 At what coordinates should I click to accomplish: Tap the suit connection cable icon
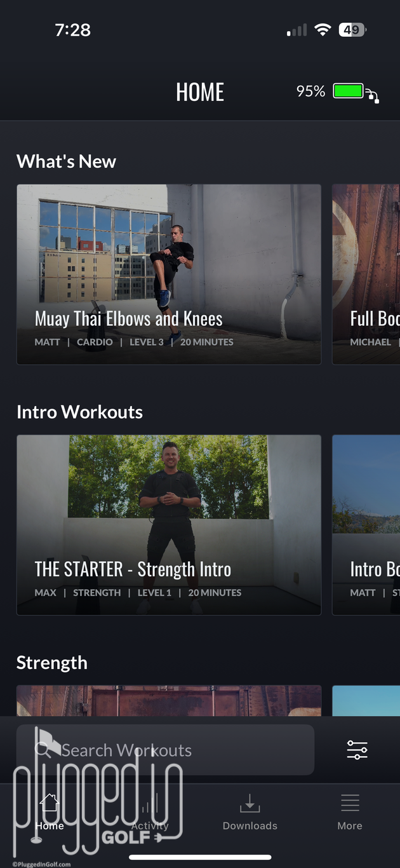point(373,96)
